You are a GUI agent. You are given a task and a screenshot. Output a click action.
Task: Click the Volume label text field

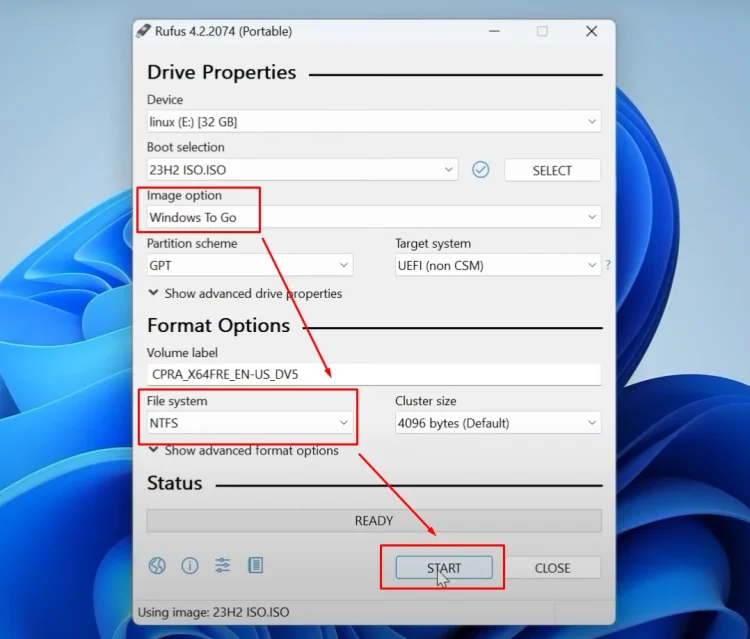point(373,375)
